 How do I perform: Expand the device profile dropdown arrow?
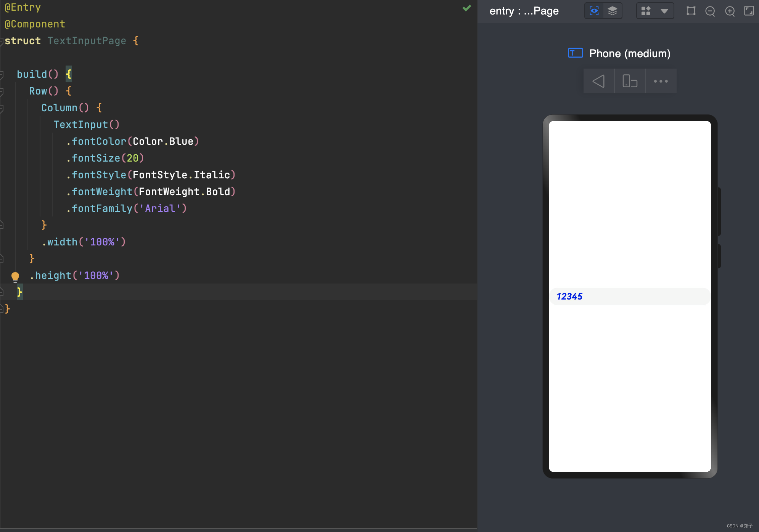(664, 11)
